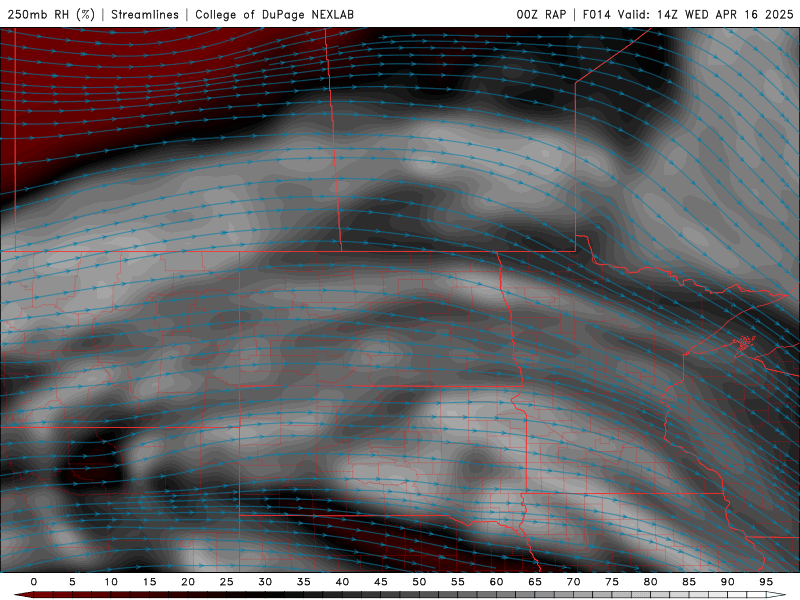
Task: Click the color scale label "0"
Action: click(34, 582)
